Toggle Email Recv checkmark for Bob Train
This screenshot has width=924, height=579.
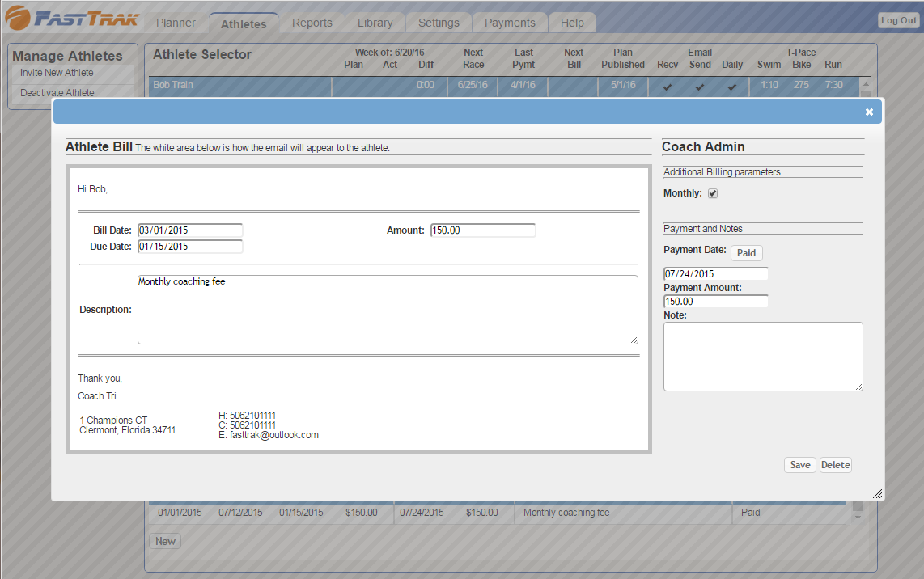668,86
